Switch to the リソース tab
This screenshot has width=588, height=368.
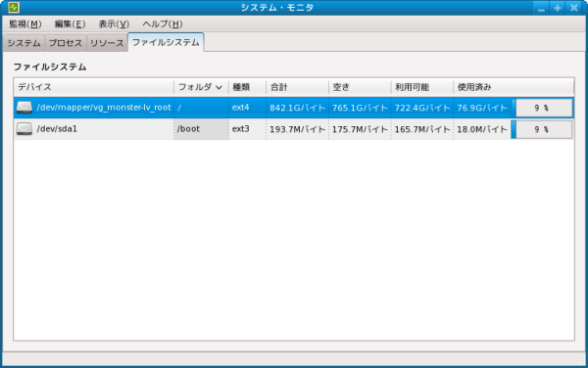(107, 43)
